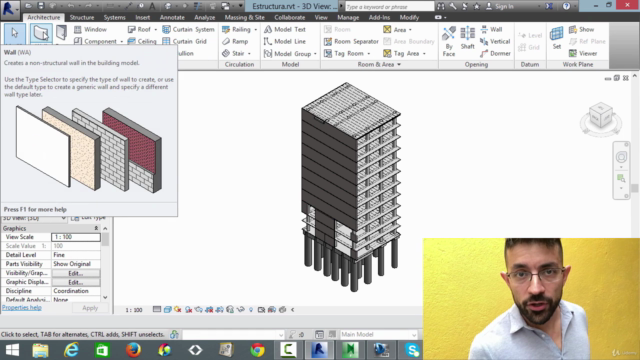Click Edit button for Graphic Display
The width and height of the screenshot is (640, 360).
76,282
